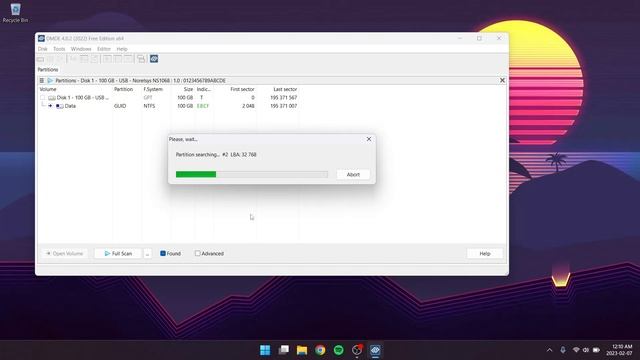
Task: Open the partitions panel hamburger menu
Action: coord(42,81)
